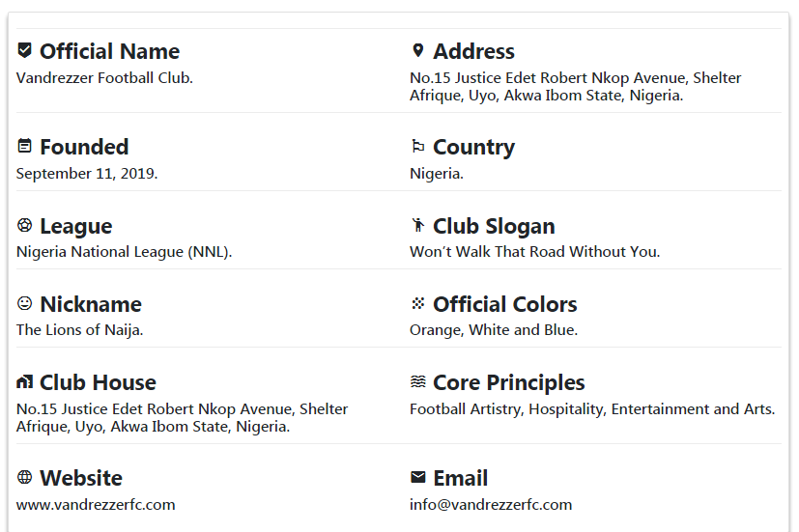This screenshot has width=799, height=532.
Task: Click the soccer ball icon beside League
Action: tap(25, 225)
